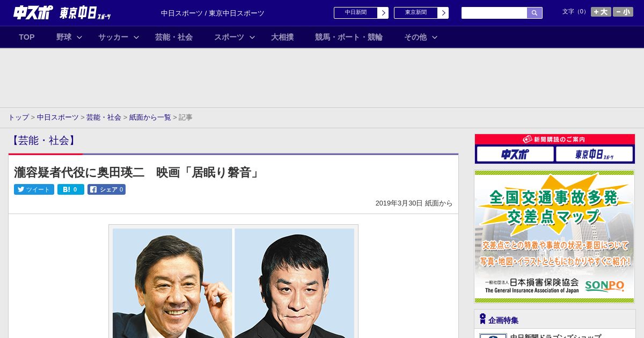Open the 野球 navigation menu
This screenshot has width=644, height=338.
pos(64,37)
